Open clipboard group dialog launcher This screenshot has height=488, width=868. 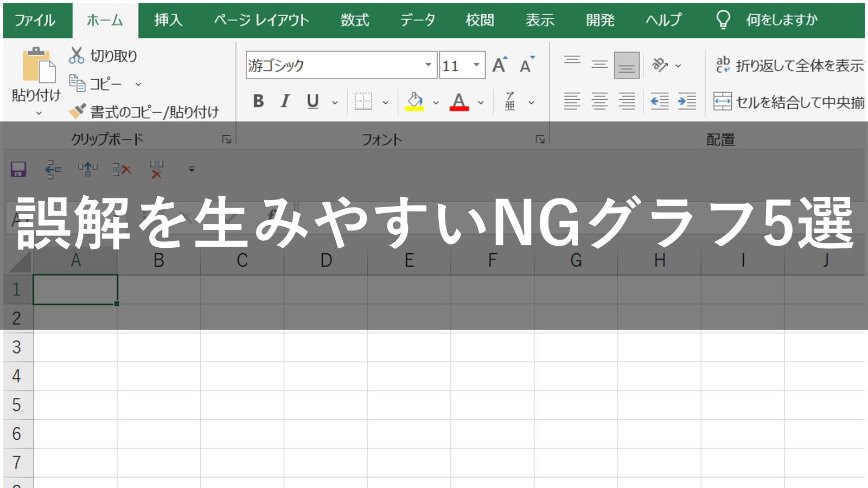tap(226, 139)
